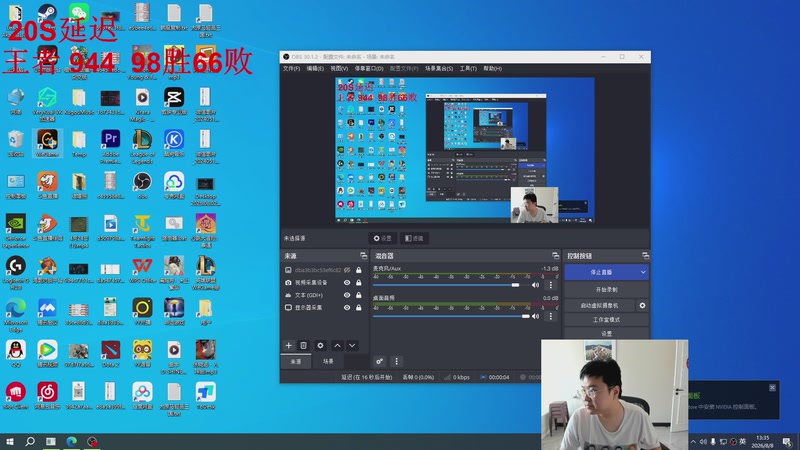The width and height of the screenshot is (800, 450).
Task: Adjust the 桌面音频 volume slider
Action: click(x=451, y=316)
